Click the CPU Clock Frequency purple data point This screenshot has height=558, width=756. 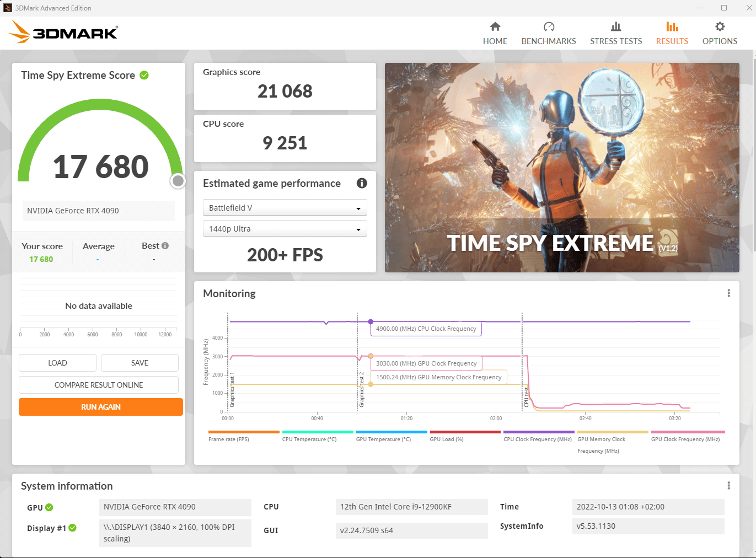(x=371, y=321)
